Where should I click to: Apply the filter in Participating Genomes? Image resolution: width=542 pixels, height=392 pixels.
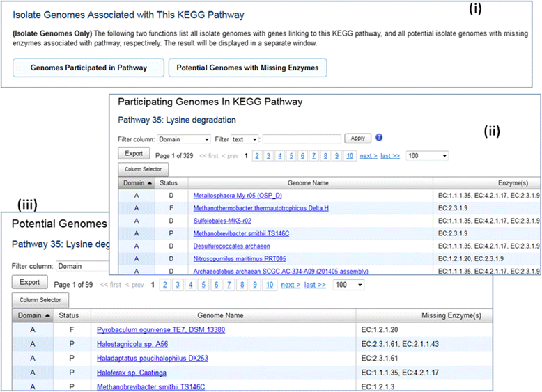point(358,139)
